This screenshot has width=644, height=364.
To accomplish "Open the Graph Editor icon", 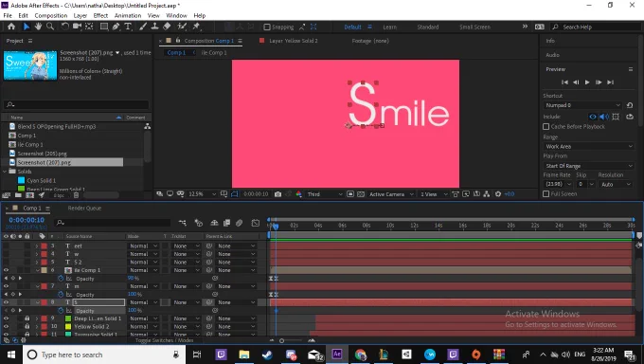I will pyautogui.click(x=256, y=223).
